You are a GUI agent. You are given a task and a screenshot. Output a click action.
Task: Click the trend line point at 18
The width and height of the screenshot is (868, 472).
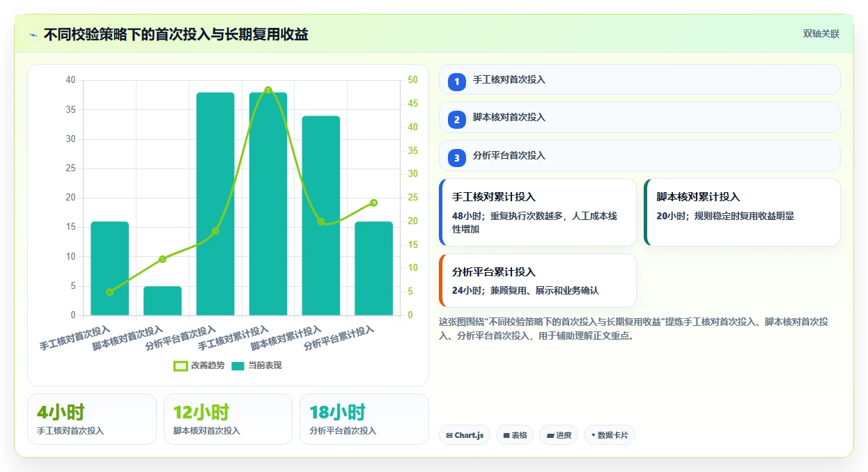tap(215, 231)
